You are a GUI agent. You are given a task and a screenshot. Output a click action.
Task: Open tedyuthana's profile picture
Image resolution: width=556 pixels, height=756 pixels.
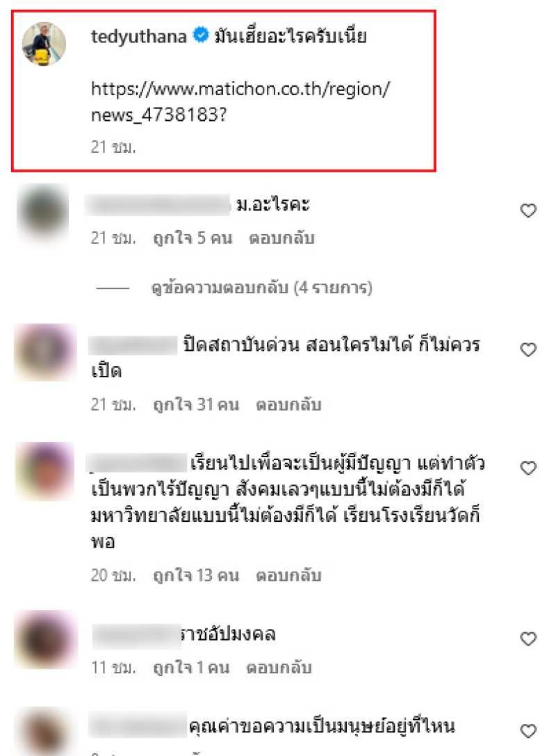coord(44,44)
